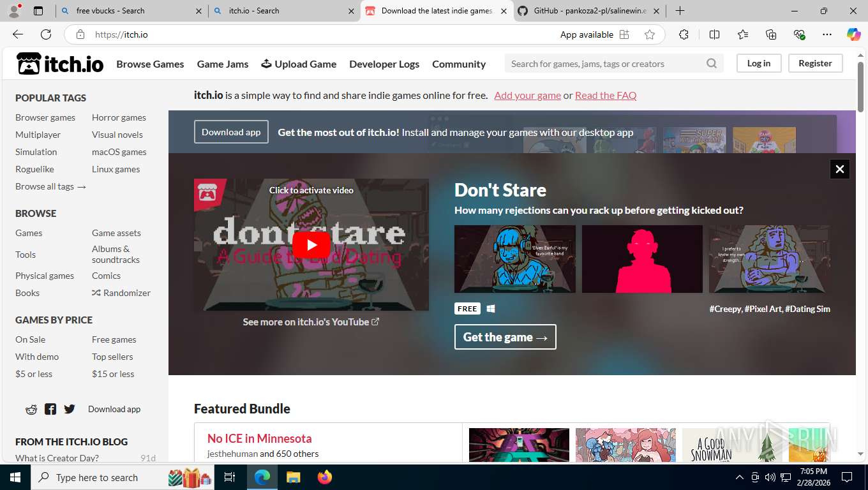Open See more on itch.io's YouTube link

pos(311,322)
